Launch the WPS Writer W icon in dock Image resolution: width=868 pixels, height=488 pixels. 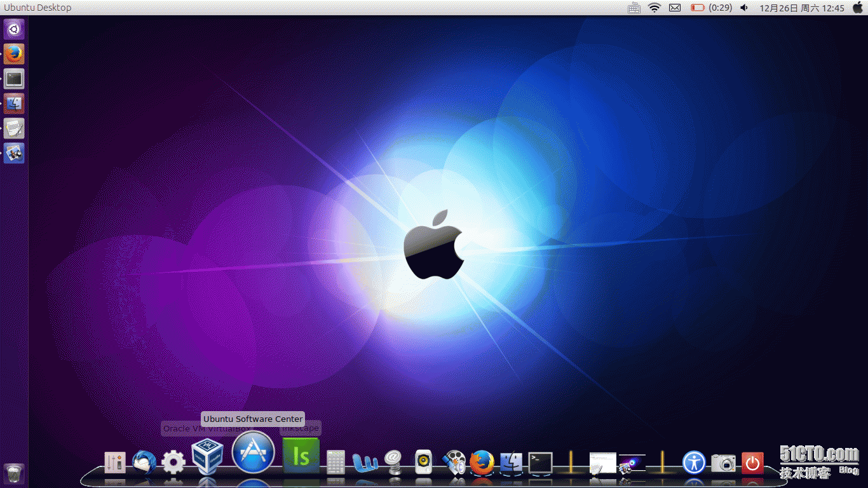click(x=365, y=462)
